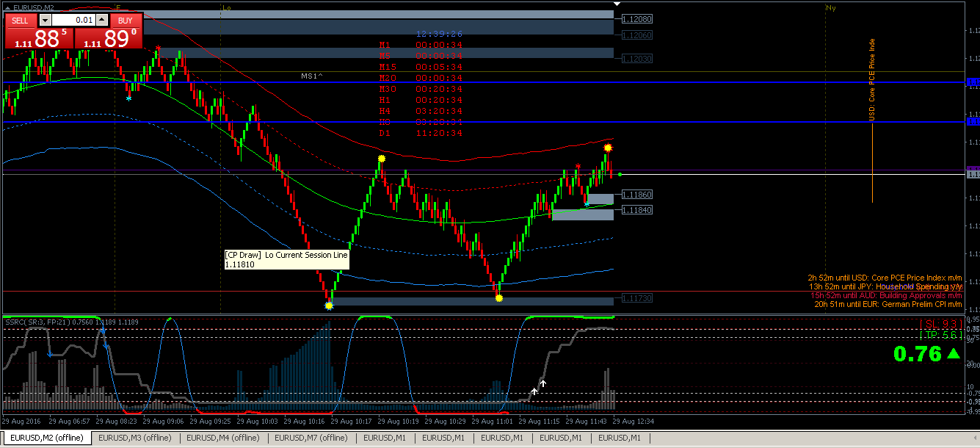Viewport: 980px width, 448px height.
Task: Select the last EURUSD,M1 tab in the row
Action: click(620, 438)
